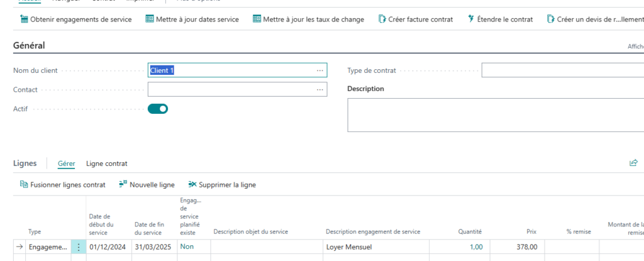Click the Obtenir engagements de service icon
The image size is (644, 261).
pos(25,19)
